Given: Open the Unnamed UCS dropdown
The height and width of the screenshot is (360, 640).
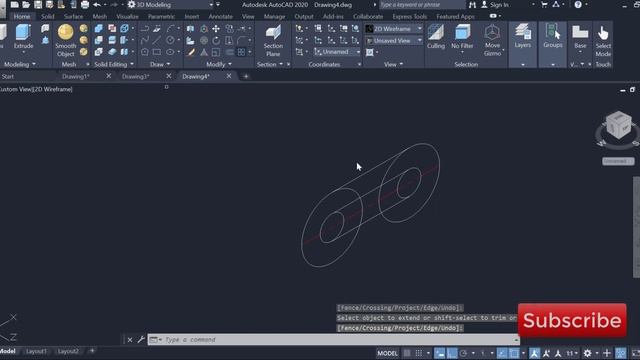Looking at the screenshot, I should click(337, 52).
